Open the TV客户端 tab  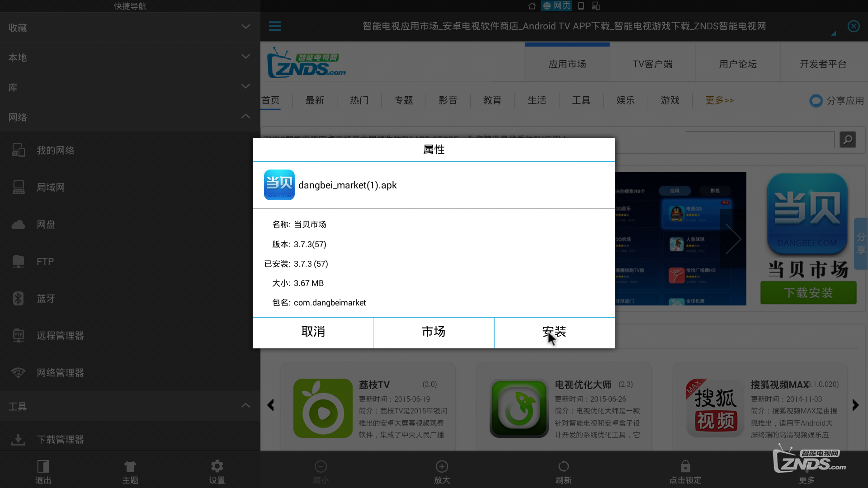click(x=652, y=64)
